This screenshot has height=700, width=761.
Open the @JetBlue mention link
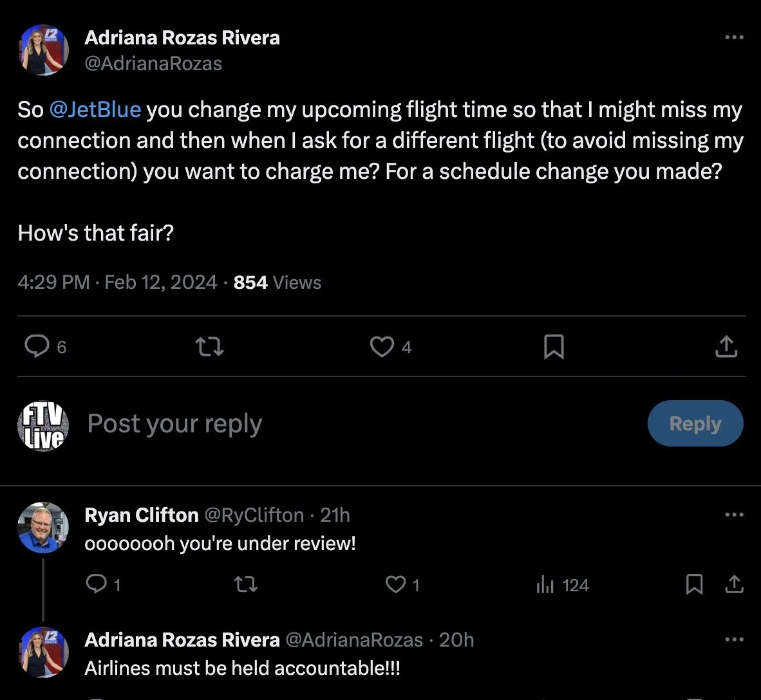95,109
